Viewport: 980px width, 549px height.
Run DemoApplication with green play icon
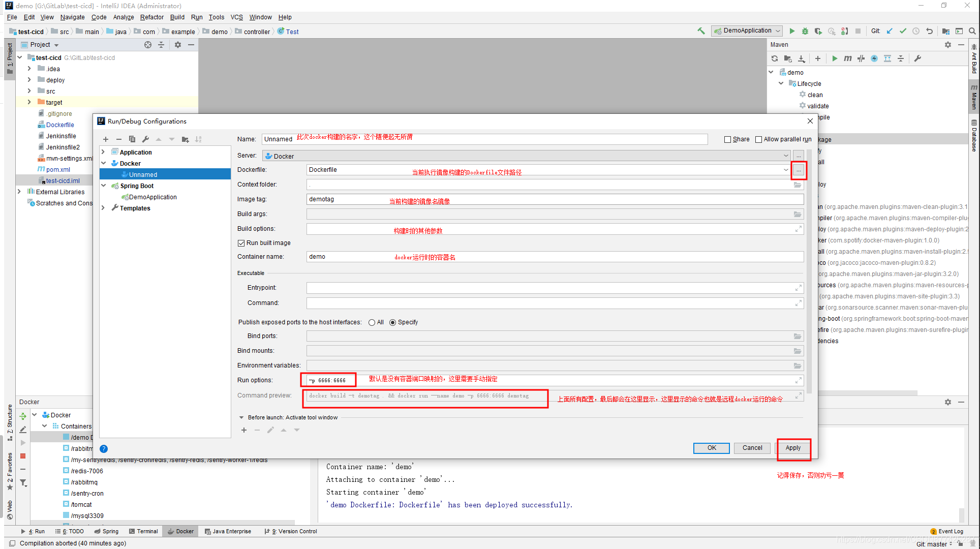(x=792, y=31)
